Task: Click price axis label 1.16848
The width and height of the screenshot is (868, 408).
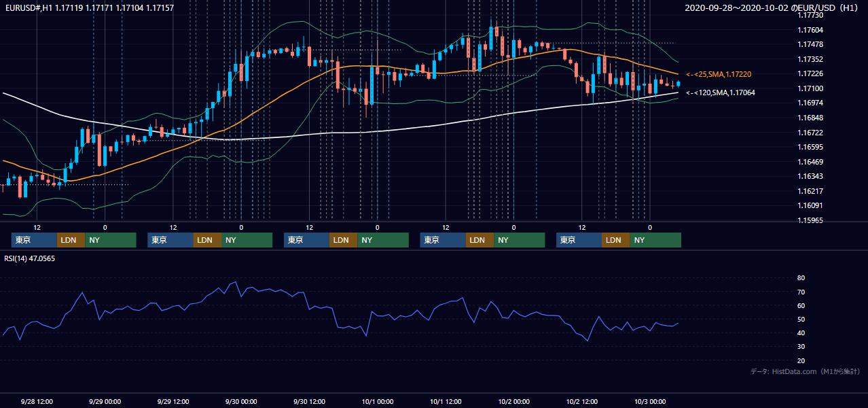Action: point(810,118)
